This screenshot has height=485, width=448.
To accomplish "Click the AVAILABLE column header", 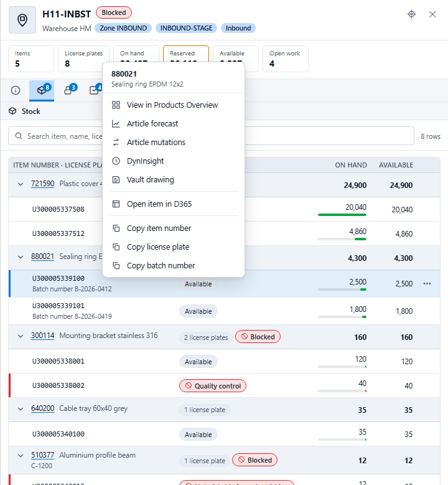I will click(x=396, y=165).
